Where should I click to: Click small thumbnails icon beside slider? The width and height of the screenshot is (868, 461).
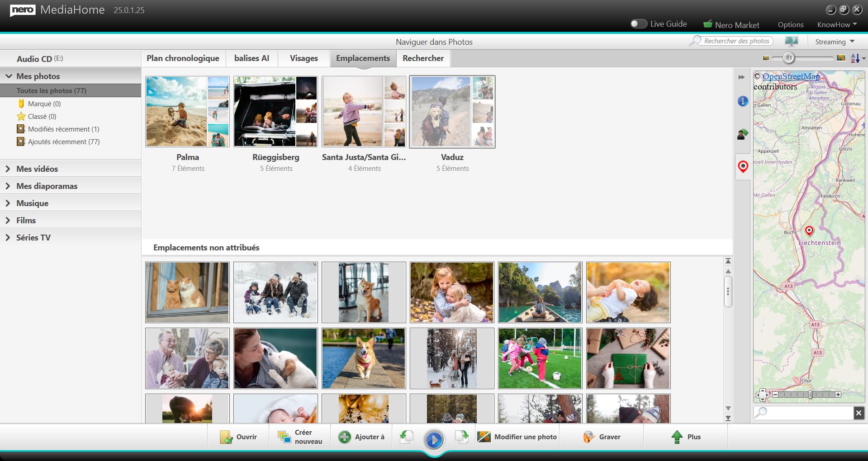766,58
